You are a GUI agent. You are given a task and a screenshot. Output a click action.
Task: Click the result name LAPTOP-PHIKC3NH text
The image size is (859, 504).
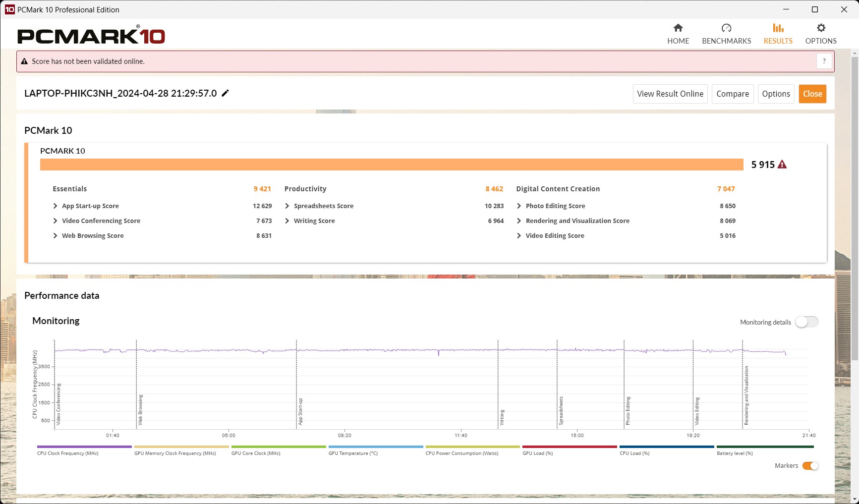coord(120,93)
